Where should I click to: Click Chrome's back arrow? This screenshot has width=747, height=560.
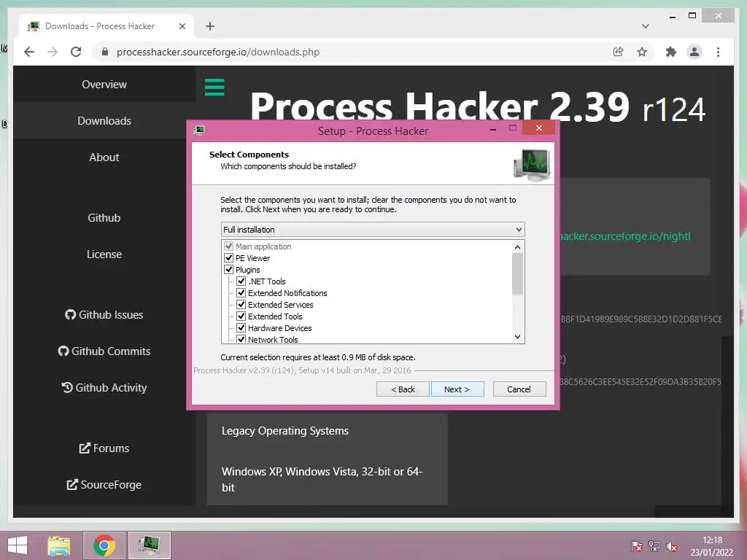click(x=29, y=52)
